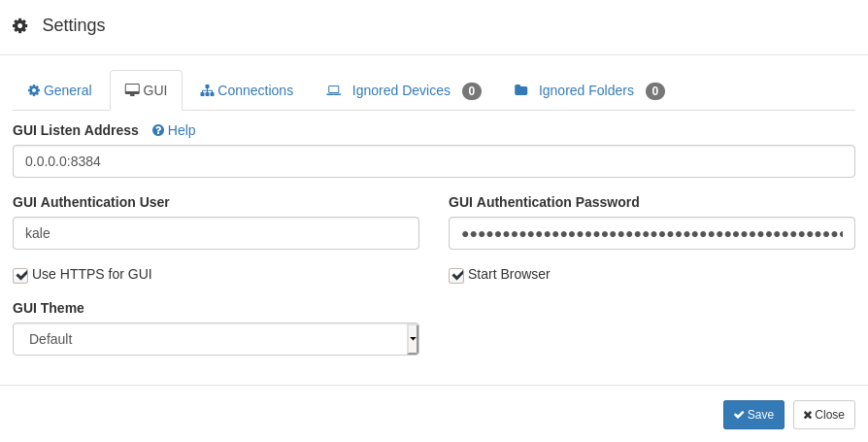Switch to Ignored Devices tab
This screenshot has height=442, width=868.
click(403, 90)
